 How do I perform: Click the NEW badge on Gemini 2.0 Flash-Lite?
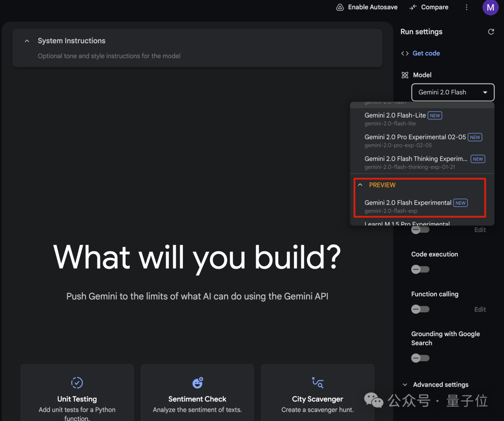(x=434, y=116)
